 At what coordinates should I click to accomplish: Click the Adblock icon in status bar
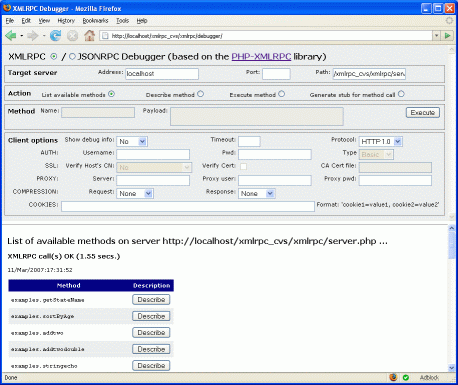429,377
